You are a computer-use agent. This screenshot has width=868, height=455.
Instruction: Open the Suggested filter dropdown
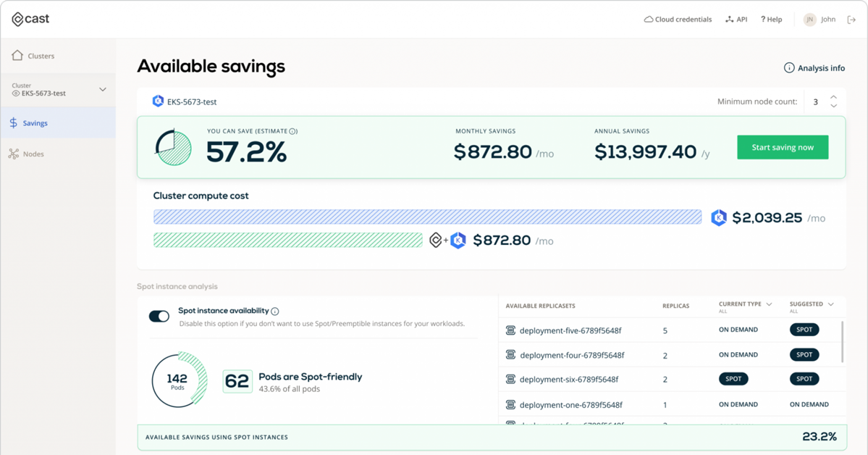pos(830,304)
